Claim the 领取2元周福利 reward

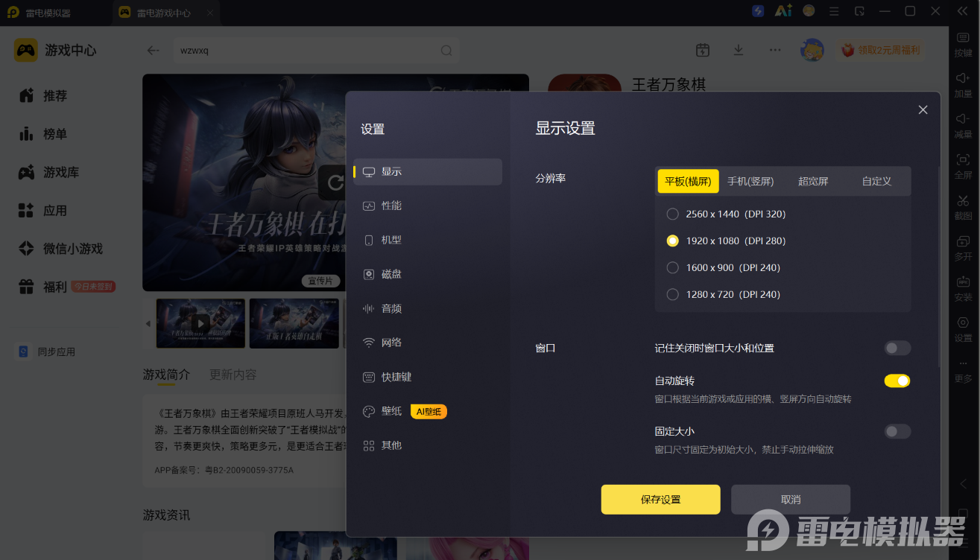point(880,50)
